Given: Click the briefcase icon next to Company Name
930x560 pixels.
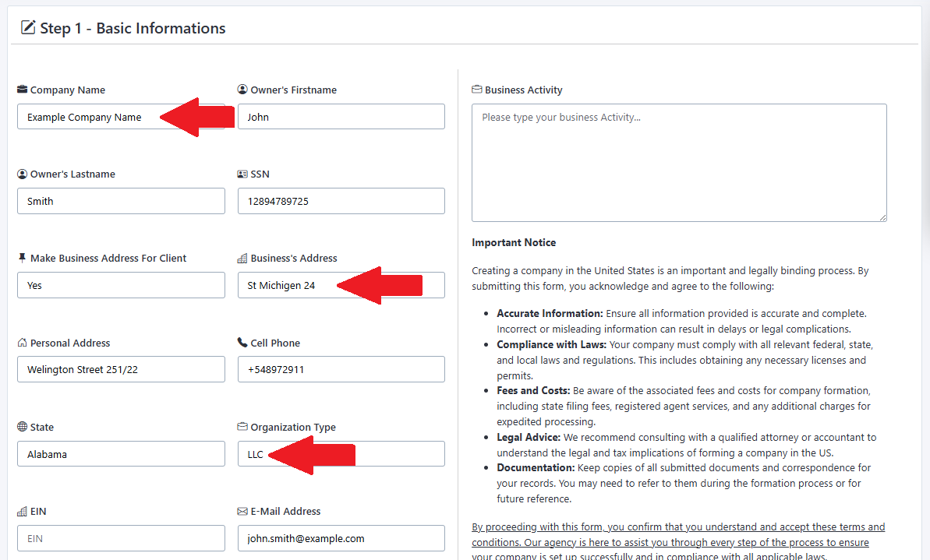Looking at the screenshot, I should click(x=23, y=90).
